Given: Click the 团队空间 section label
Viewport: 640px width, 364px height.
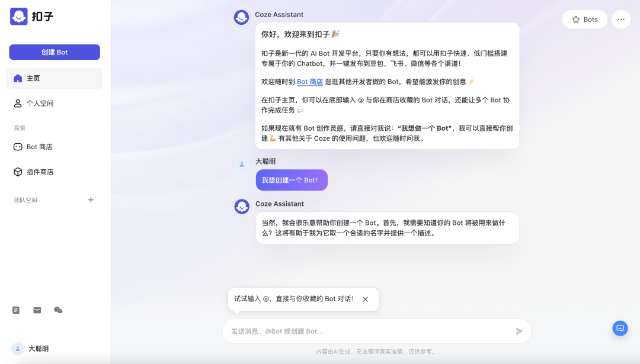Looking at the screenshot, I should click(x=25, y=199).
